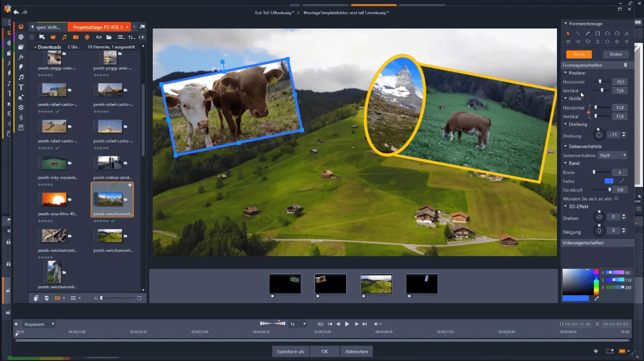
Task: Open the Seitenverhältnis 16x9 dropdown
Action: [612, 155]
